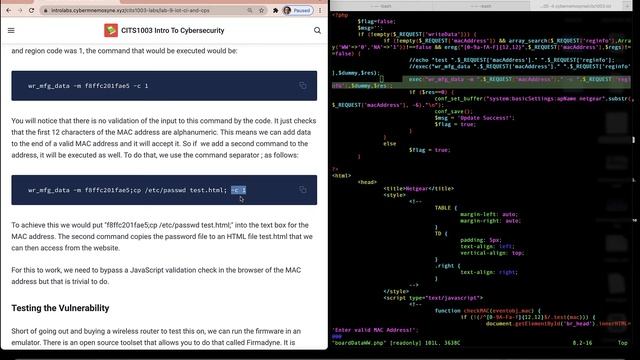Open the extensions puzzle icon
The width and height of the screenshot is (640, 360).
pyautogui.click(x=276, y=10)
